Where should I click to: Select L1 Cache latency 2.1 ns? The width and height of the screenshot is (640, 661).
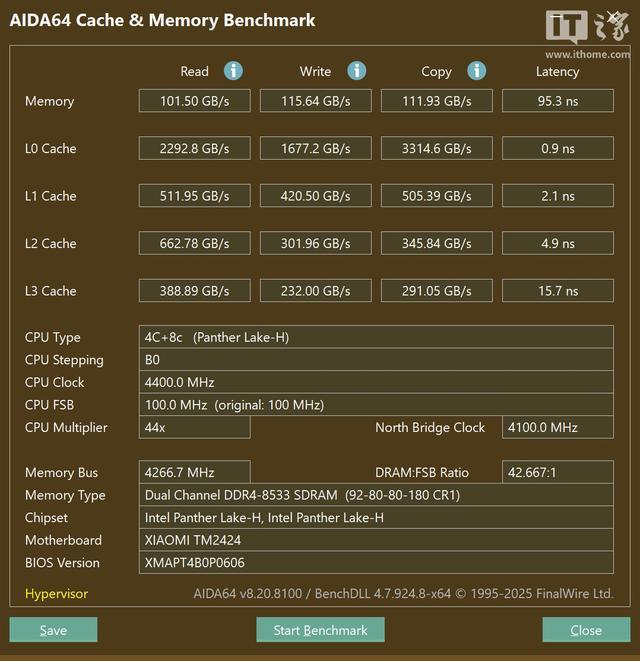[558, 196]
